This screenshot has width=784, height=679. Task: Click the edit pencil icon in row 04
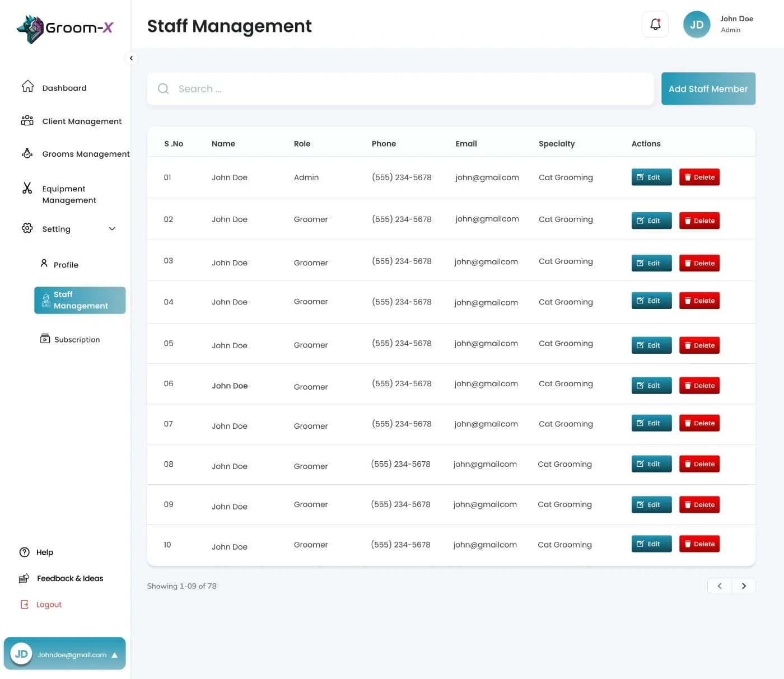640,301
